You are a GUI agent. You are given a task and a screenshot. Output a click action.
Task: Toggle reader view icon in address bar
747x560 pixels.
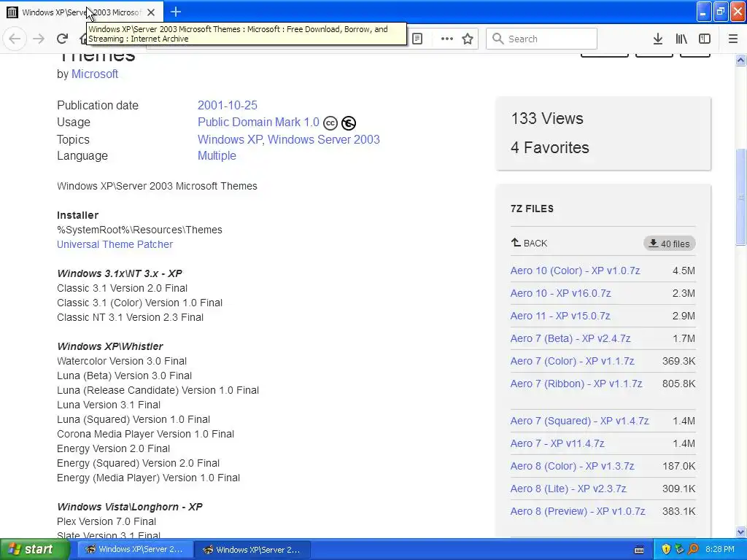tap(417, 39)
